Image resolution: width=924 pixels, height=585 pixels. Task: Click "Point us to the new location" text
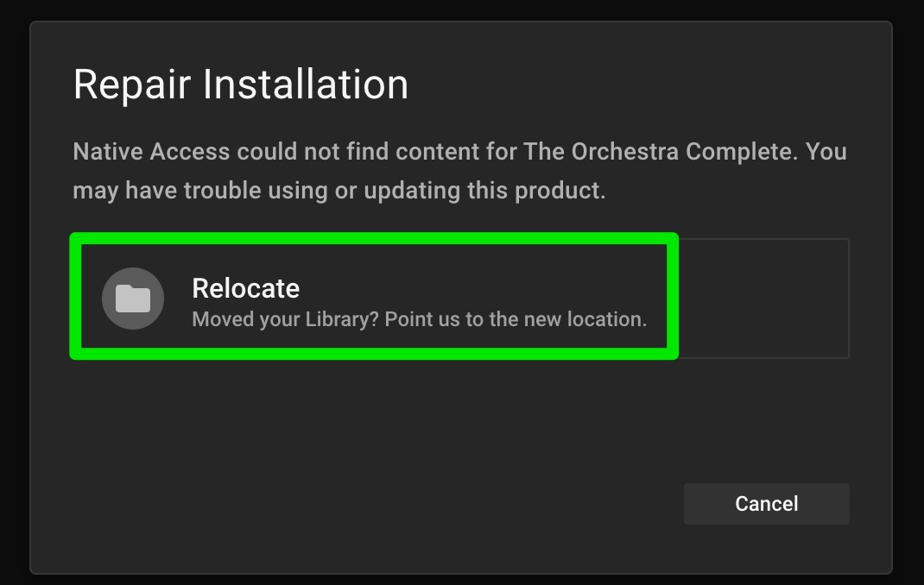point(516,319)
